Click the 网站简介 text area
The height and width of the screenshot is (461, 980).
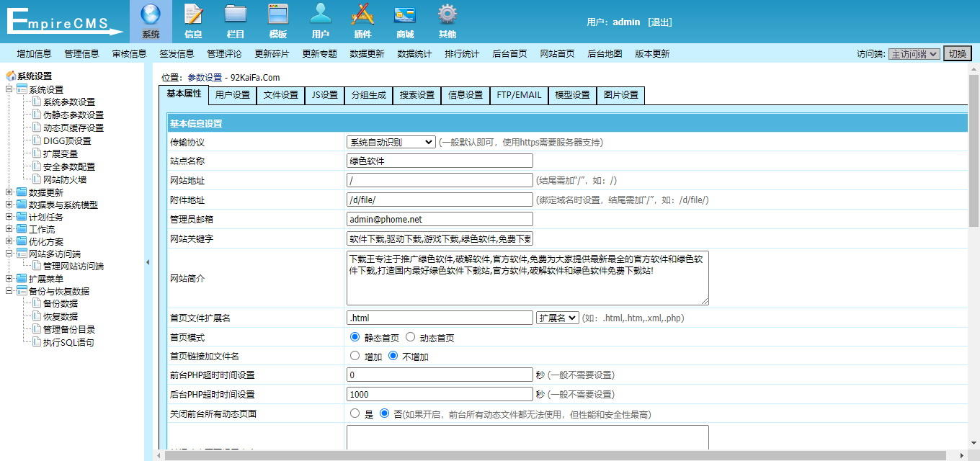pyautogui.click(x=527, y=278)
